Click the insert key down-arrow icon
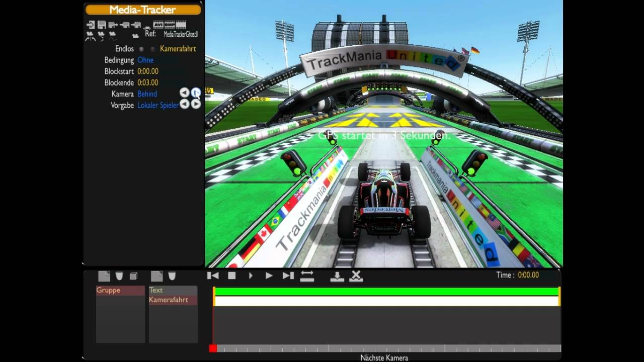 click(337, 276)
